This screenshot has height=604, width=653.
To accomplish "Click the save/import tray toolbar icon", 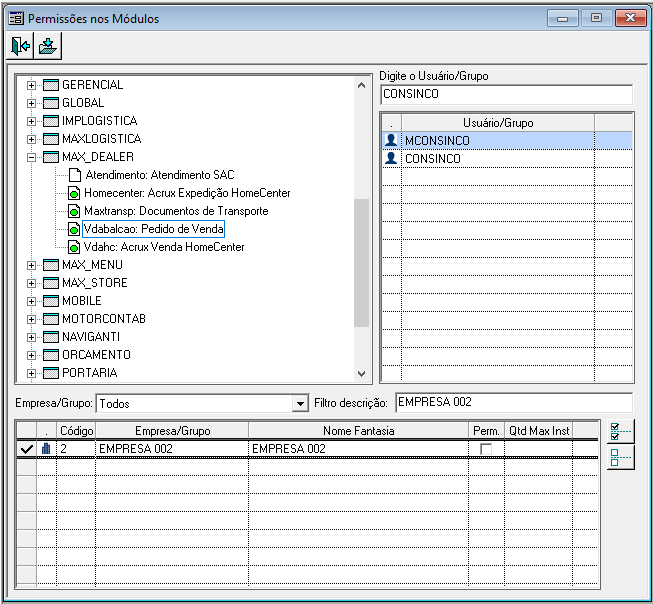I will click(48, 46).
